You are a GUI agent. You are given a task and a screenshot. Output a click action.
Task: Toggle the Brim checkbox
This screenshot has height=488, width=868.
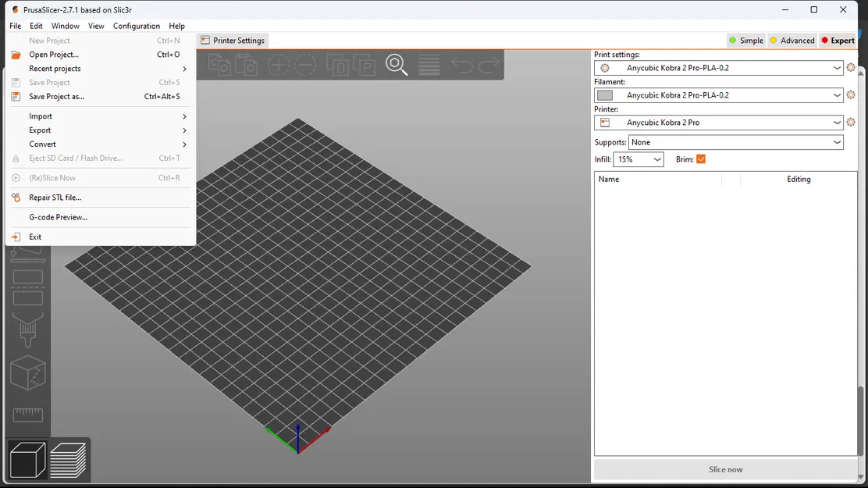coord(701,159)
